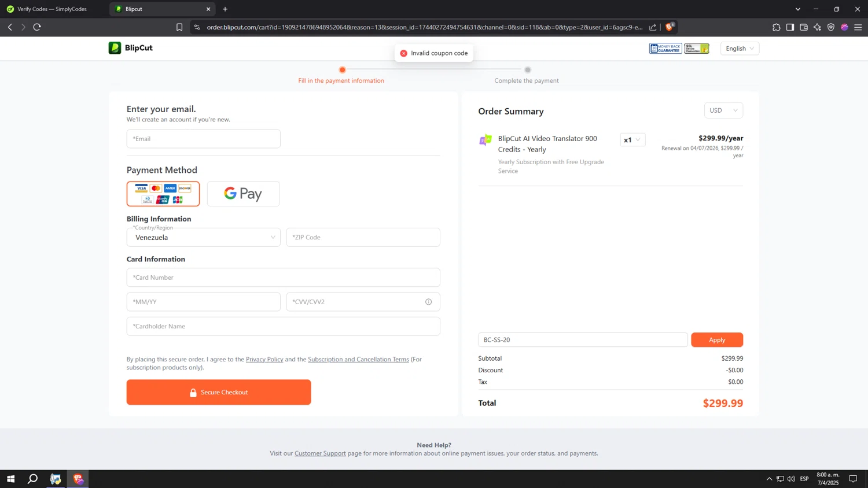This screenshot has width=868, height=488.
Task: Open the Windows notification center
Action: pos(853,479)
